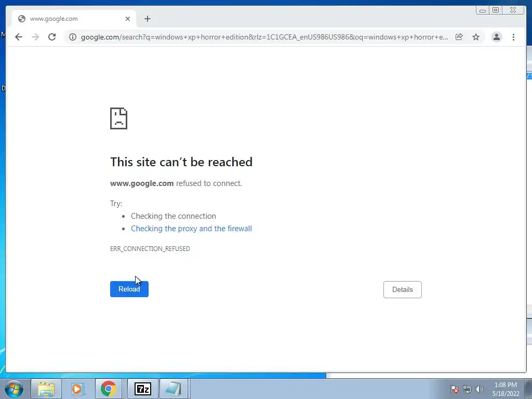Viewport: 532px width, 399px height.
Task: Minimize the Chrome window
Action: coord(483,10)
